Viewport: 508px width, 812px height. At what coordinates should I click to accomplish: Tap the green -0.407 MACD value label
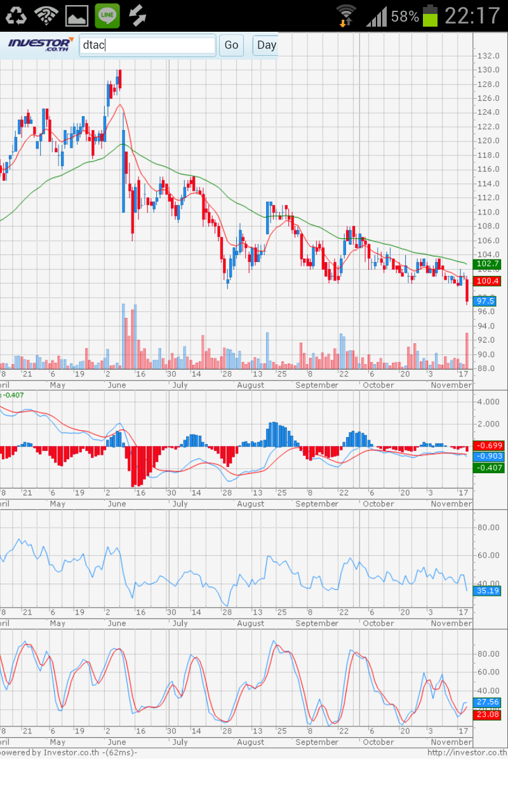(489, 468)
